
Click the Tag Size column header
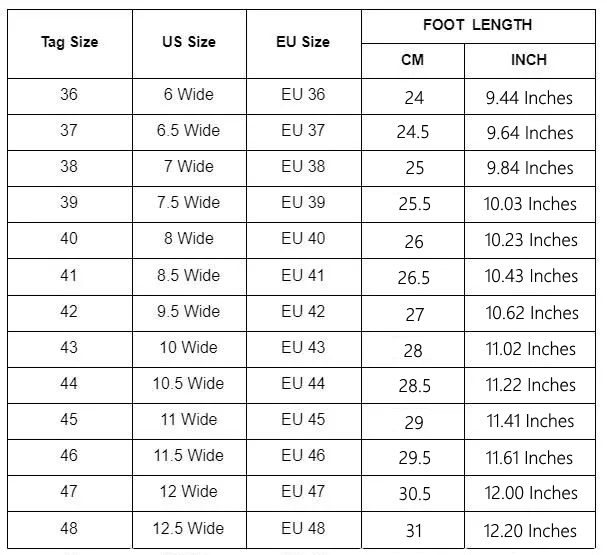(70, 44)
